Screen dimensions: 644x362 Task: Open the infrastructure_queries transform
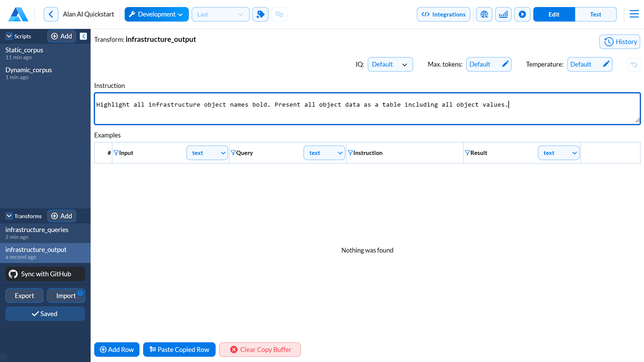(37, 230)
